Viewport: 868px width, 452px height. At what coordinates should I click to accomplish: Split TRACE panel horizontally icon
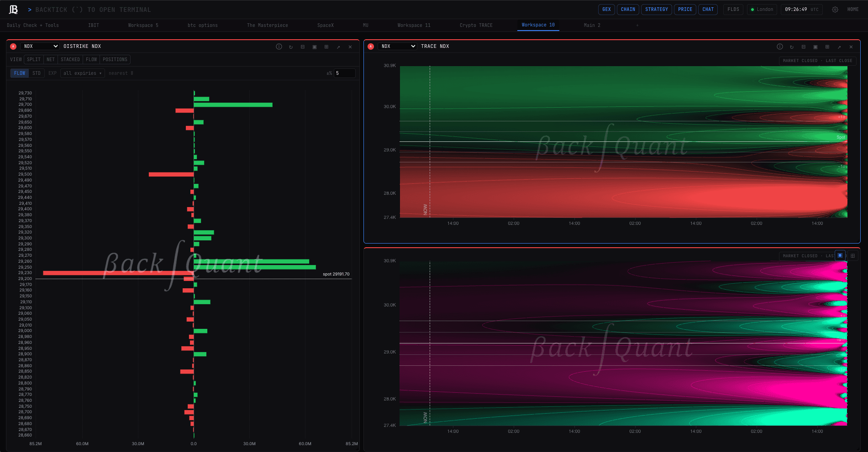(804, 47)
